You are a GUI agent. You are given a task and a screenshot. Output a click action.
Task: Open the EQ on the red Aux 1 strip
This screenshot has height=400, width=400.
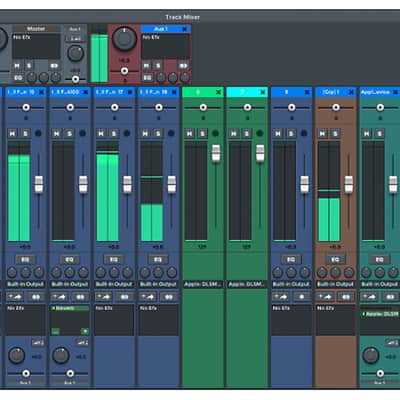(x=147, y=78)
